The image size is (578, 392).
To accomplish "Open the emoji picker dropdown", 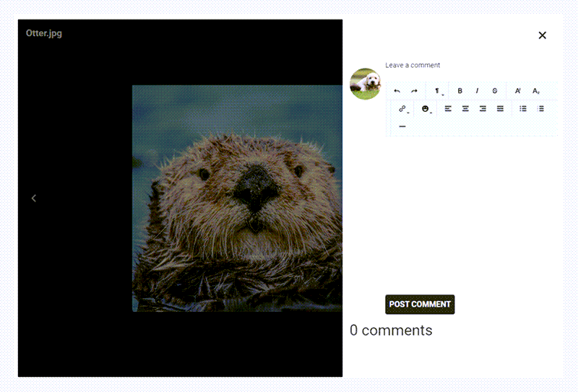I will pos(426,109).
